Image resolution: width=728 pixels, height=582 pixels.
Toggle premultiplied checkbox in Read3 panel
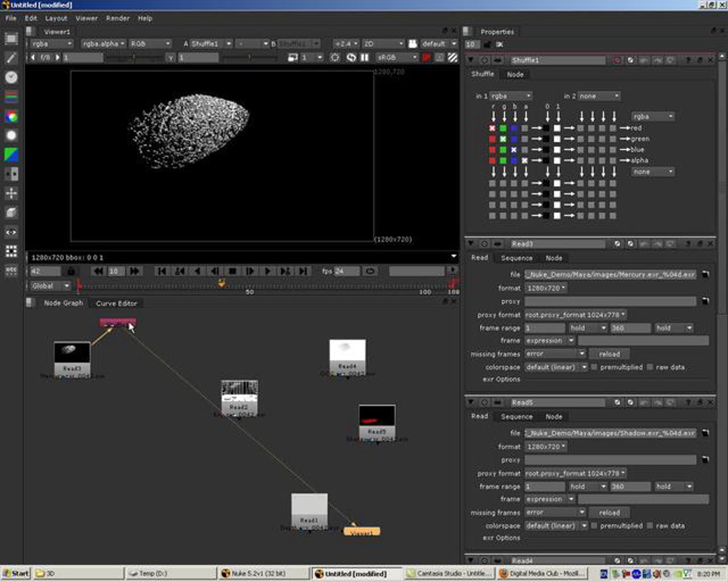594,367
